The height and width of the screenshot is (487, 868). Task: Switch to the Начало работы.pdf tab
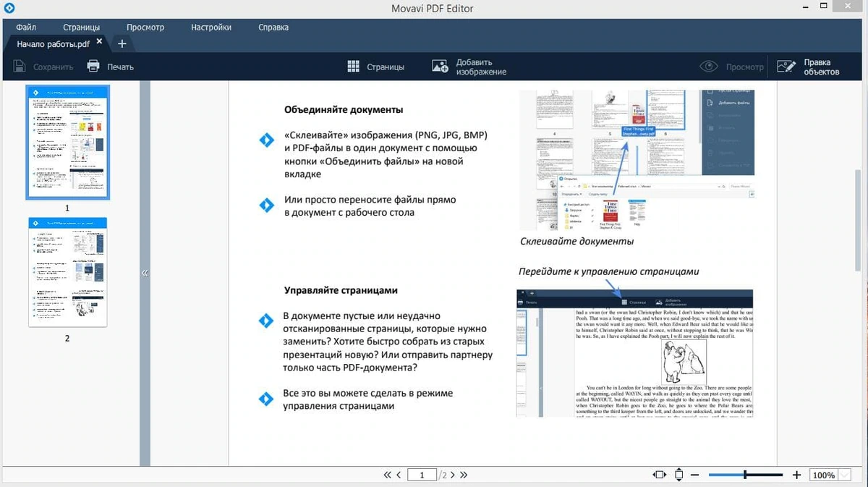[54, 43]
